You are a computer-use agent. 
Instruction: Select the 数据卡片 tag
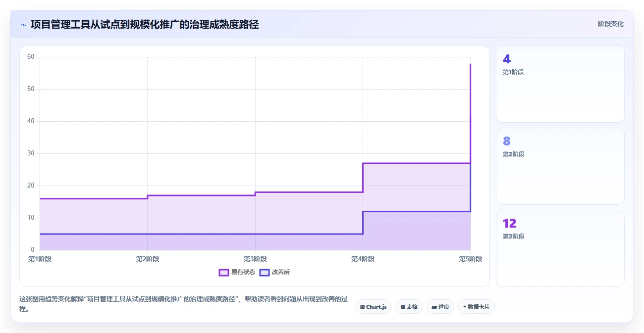point(476,307)
